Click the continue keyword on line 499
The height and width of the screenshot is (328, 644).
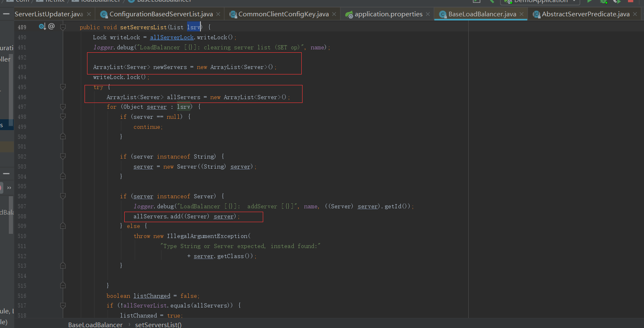pyautogui.click(x=147, y=127)
